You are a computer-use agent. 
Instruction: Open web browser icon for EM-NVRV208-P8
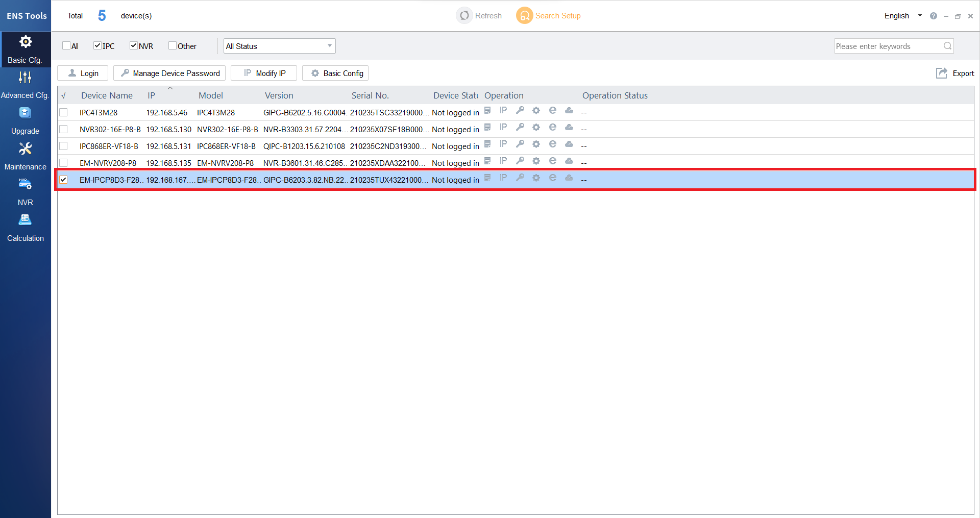coord(552,161)
